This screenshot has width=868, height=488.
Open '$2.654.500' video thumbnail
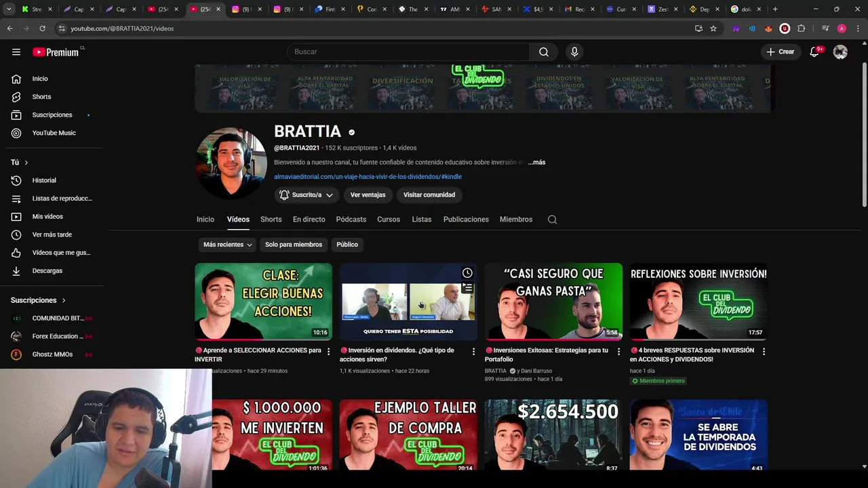click(x=553, y=434)
